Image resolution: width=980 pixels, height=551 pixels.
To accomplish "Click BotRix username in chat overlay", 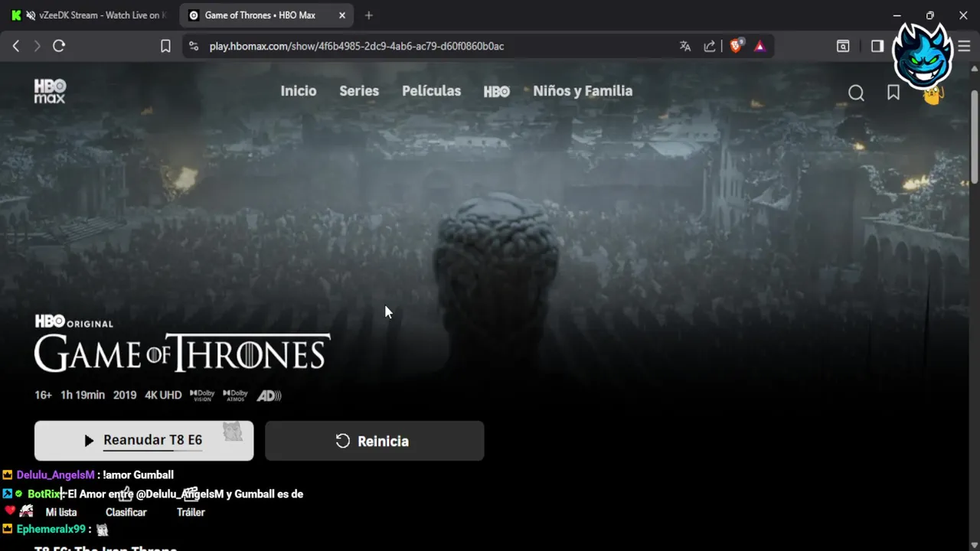I will point(44,494).
